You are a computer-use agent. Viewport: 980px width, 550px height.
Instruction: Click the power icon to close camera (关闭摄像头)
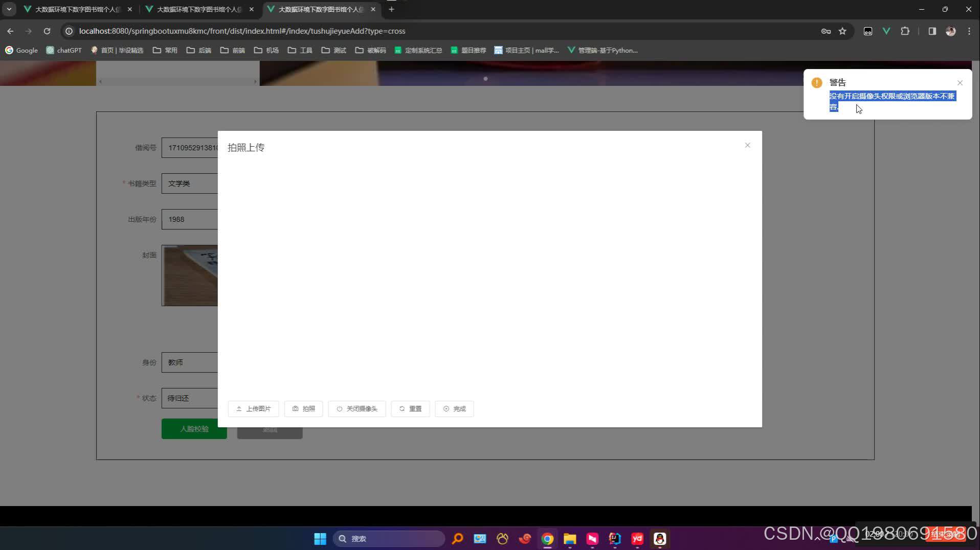pos(340,408)
